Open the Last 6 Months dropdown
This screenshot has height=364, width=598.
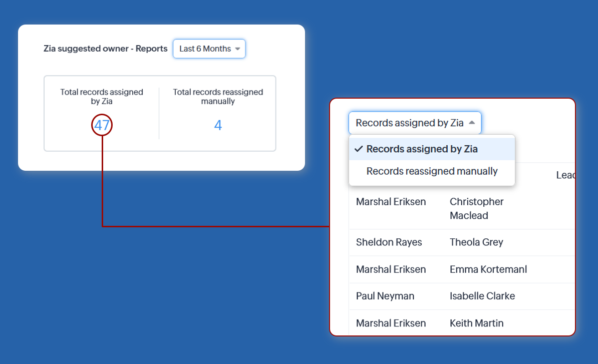pyautogui.click(x=209, y=49)
